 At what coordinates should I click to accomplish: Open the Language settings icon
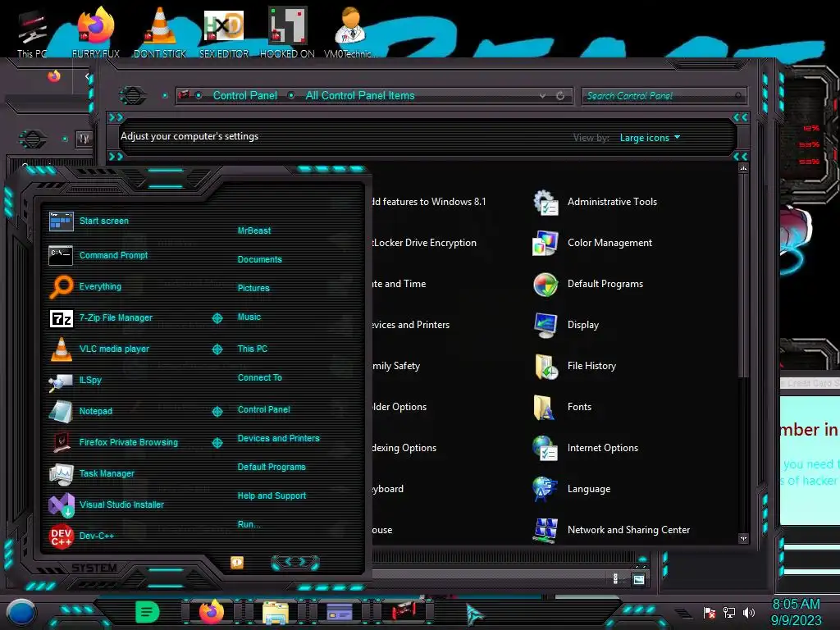tap(546, 489)
